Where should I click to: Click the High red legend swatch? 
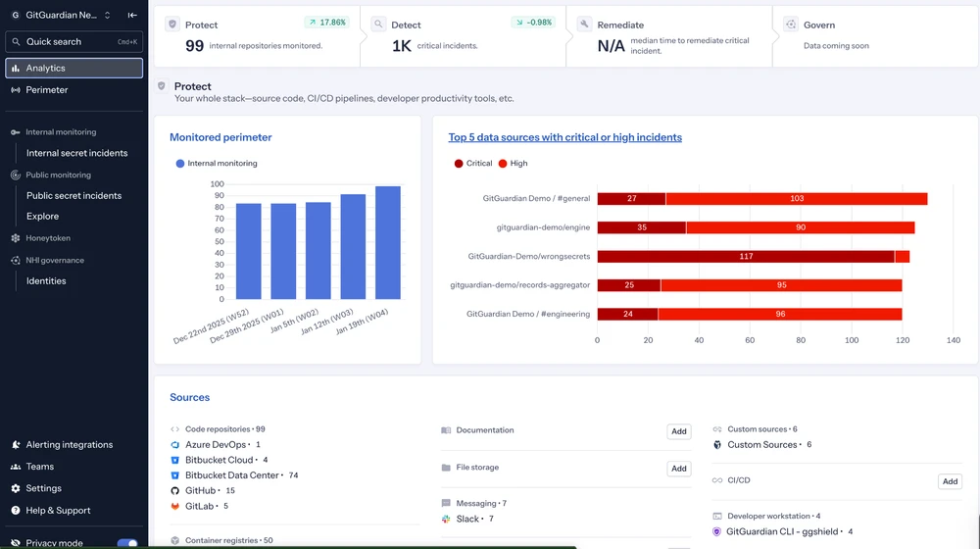(x=503, y=164)
